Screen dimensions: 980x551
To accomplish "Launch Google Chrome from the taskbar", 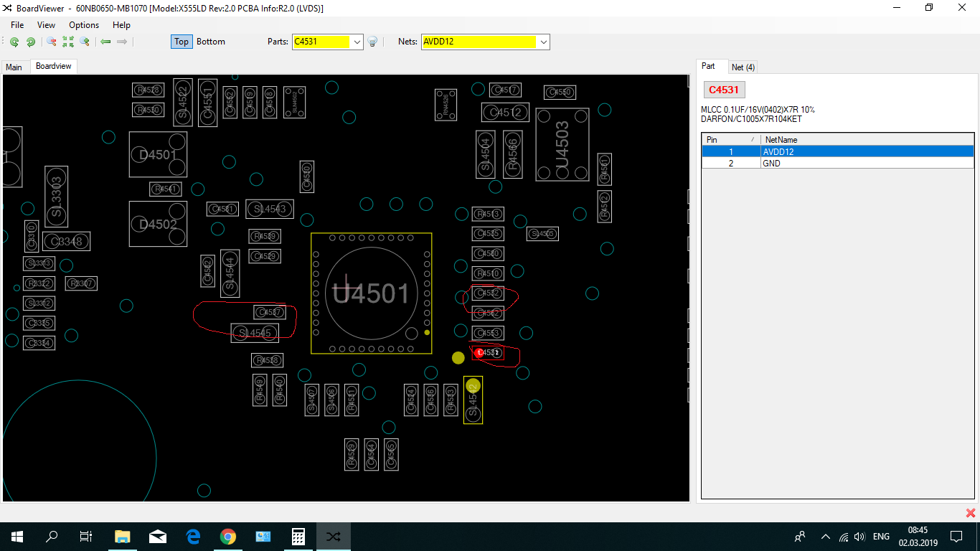I will tap(227, 536).
